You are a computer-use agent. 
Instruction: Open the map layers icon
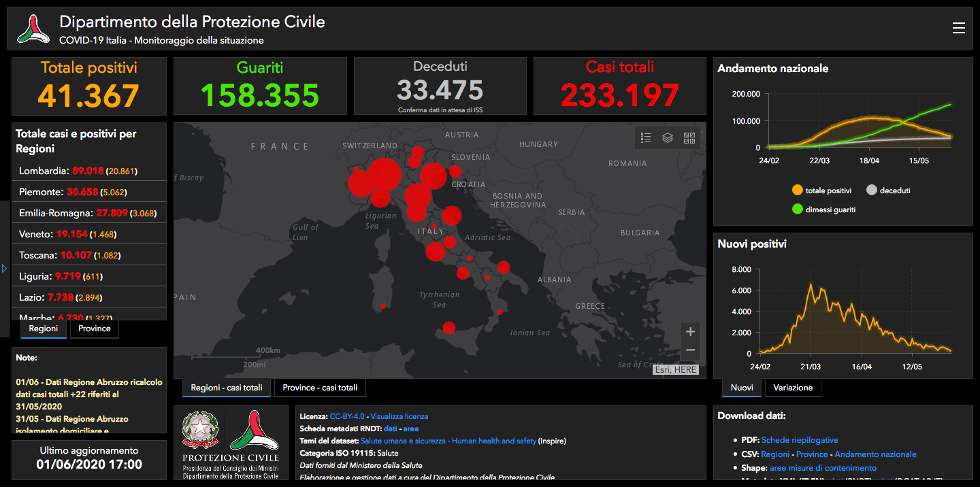coord(668,138)
